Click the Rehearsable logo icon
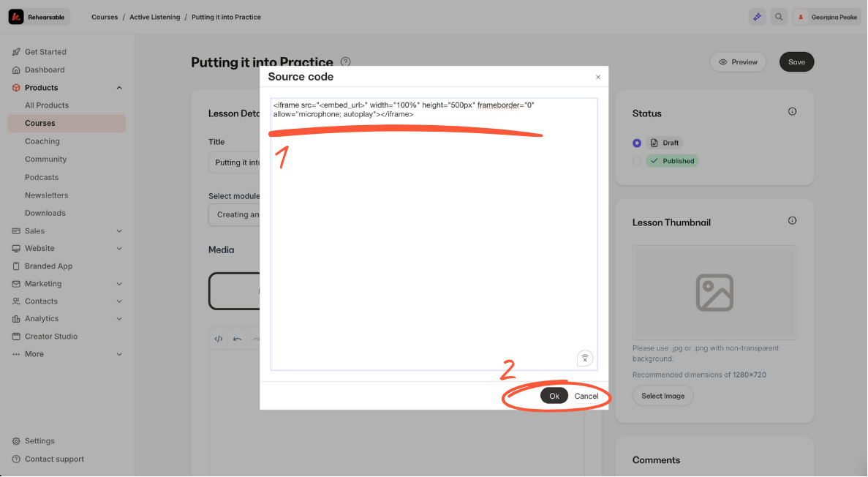 [x=16, y=17]
